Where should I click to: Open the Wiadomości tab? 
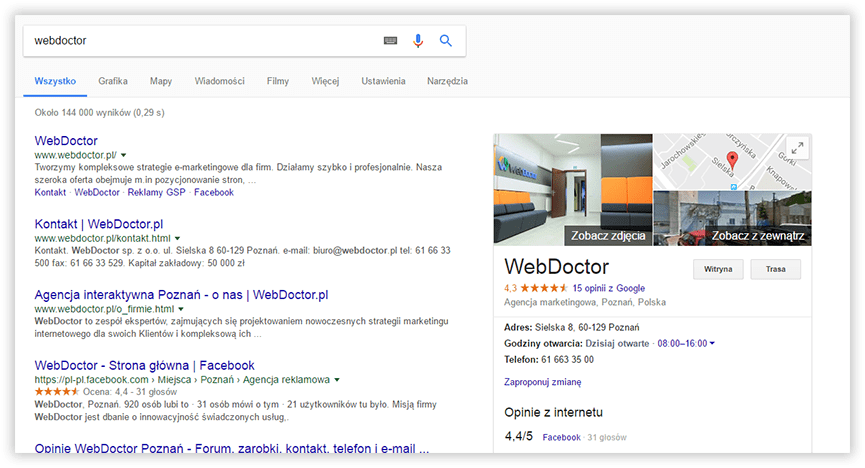point(220,81)
